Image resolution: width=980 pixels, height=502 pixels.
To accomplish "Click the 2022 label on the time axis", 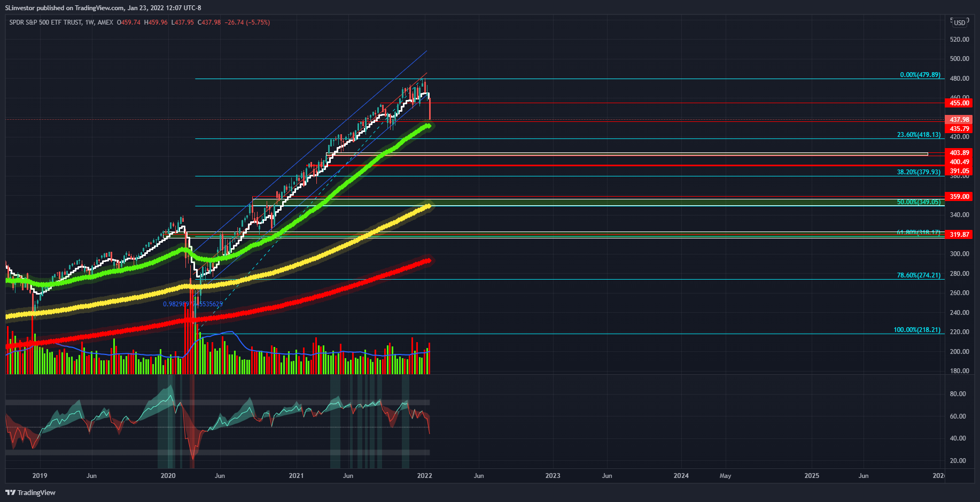I will pyautogui.click(x=424, y=476).
